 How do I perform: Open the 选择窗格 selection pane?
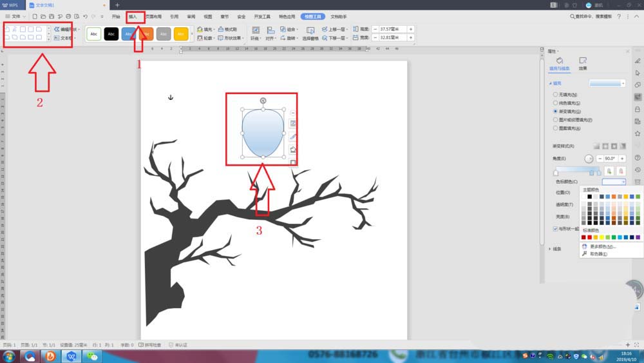click(310, 34)
